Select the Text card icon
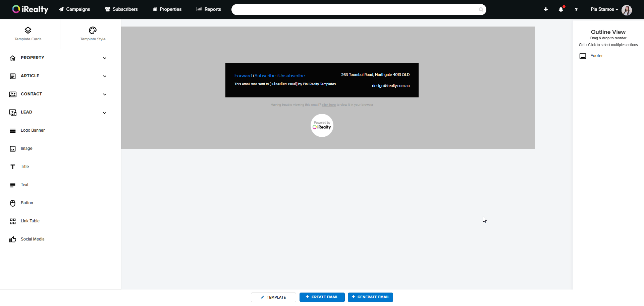The width and height of the screenshot is (644, 306). pyautogui.click(x=13, y=185)
